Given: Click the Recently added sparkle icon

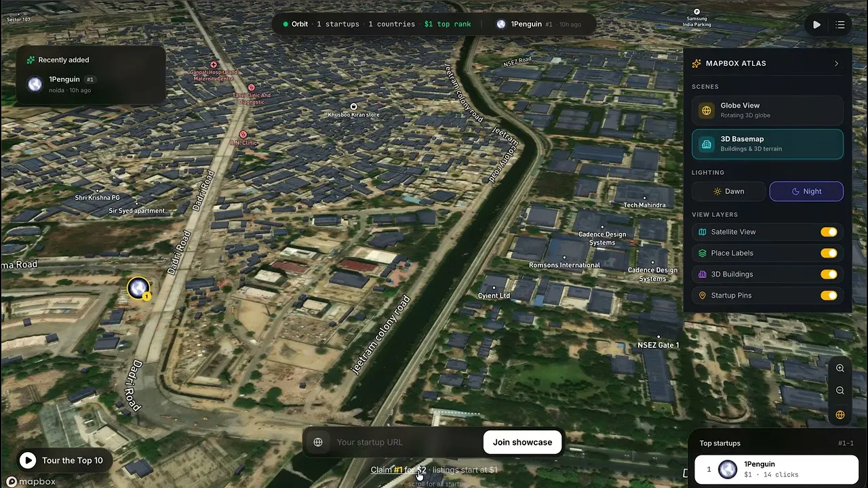Looking at the screenshot, I should point(31,60).
